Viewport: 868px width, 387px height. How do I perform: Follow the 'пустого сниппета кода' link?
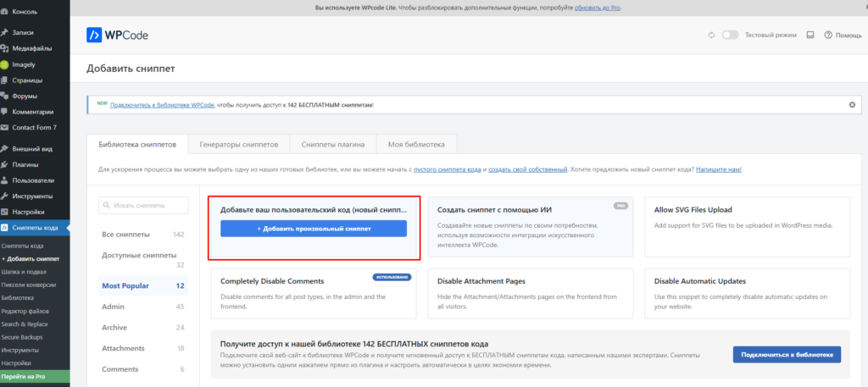point(448,169)
